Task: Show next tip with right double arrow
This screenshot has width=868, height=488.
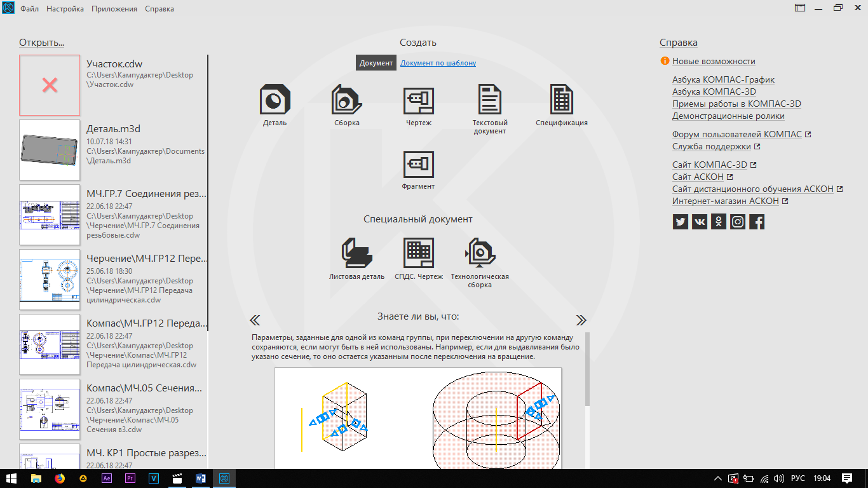Action: click(x=581, y=320)
